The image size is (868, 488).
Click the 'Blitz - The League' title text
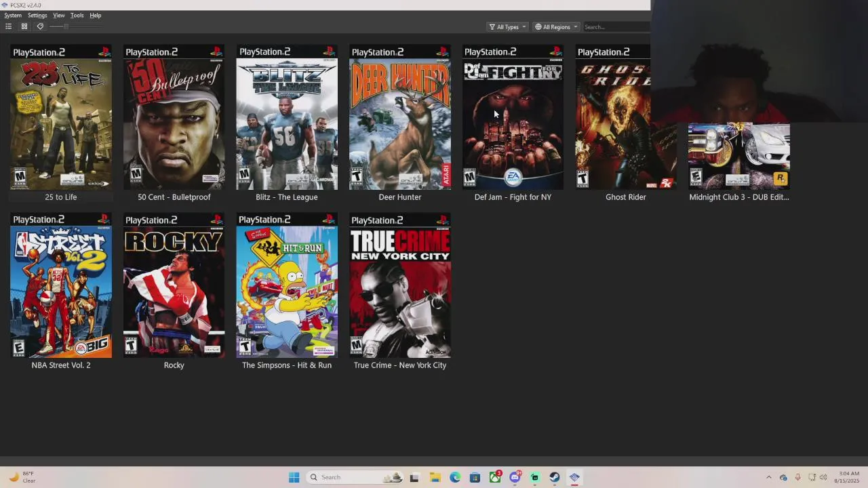[287, 197]
